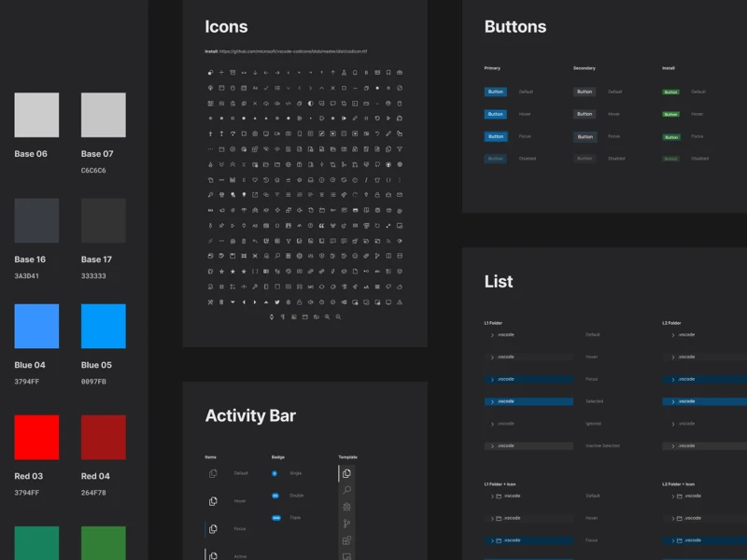Select the right chevron icon in the grid
This screenshot has height=560, width=747.
click(311, 88)
